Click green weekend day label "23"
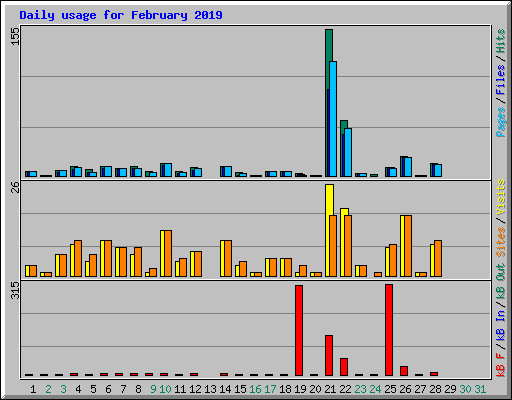The image size is (512, 400). click(x=360, y=389)
